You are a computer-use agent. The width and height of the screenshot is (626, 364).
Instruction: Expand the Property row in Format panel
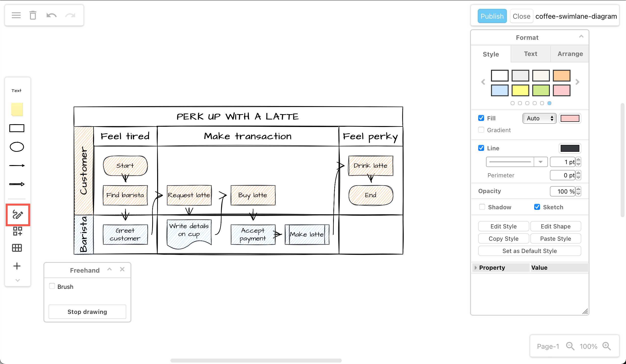[476, 267]
